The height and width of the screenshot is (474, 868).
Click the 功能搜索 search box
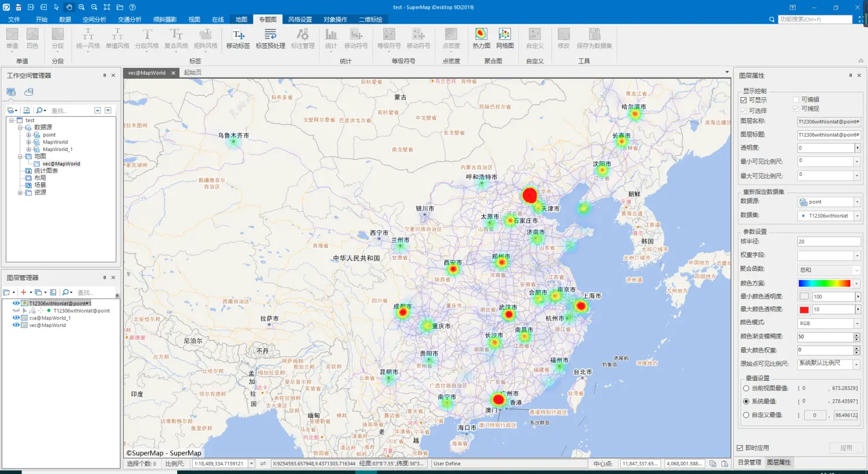[x=815, y=19]
